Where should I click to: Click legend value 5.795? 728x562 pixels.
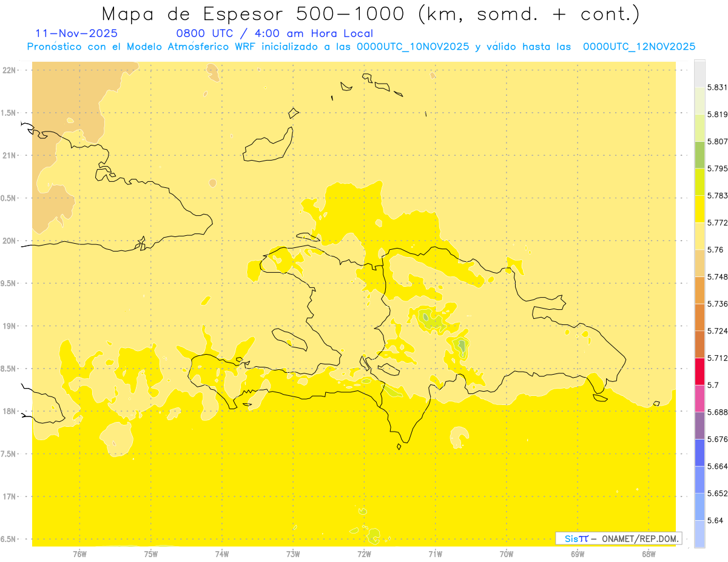pos(717,169)
